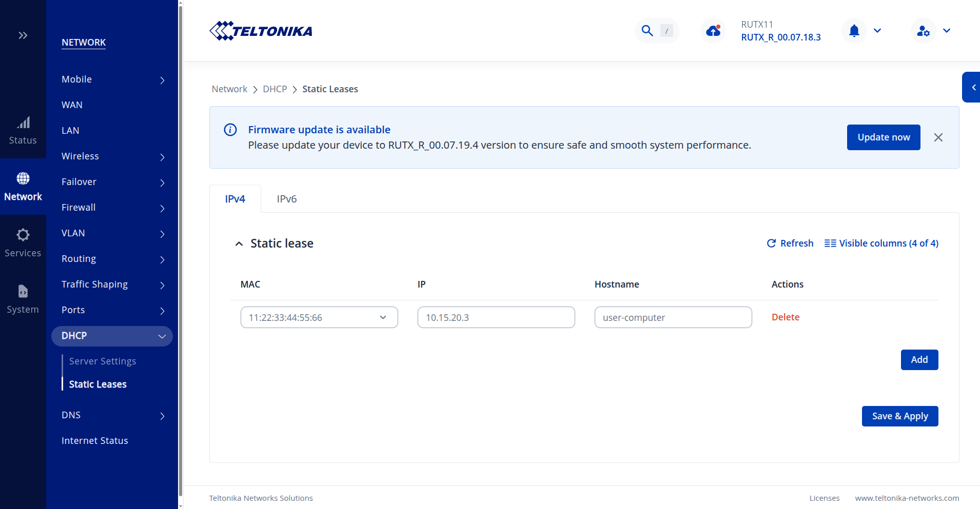This screenshot has height=509, width=980.
Task: Click the search magnifier icon
Action: [646, 31]
